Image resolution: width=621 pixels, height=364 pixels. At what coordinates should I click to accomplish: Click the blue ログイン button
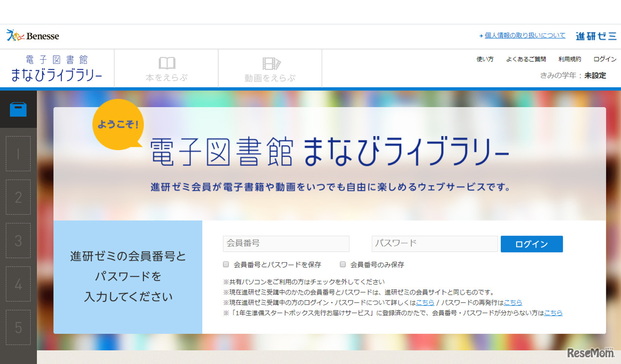532,244
